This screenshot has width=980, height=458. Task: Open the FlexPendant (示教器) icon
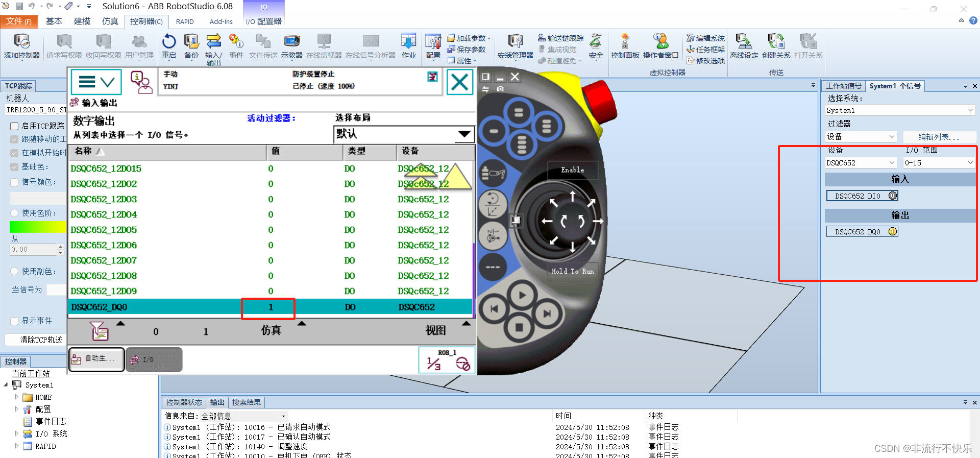pos(291,46)
